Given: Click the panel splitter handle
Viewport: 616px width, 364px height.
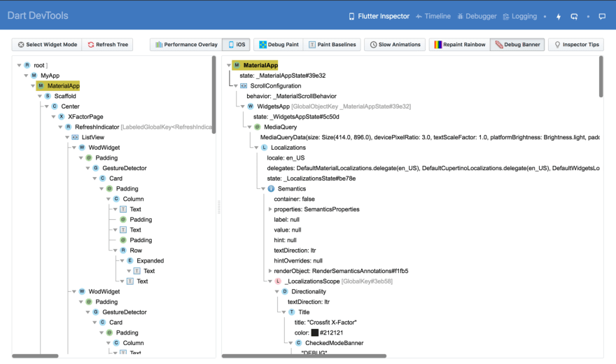Looking at the screenshot, I should [x=219, y=207].
